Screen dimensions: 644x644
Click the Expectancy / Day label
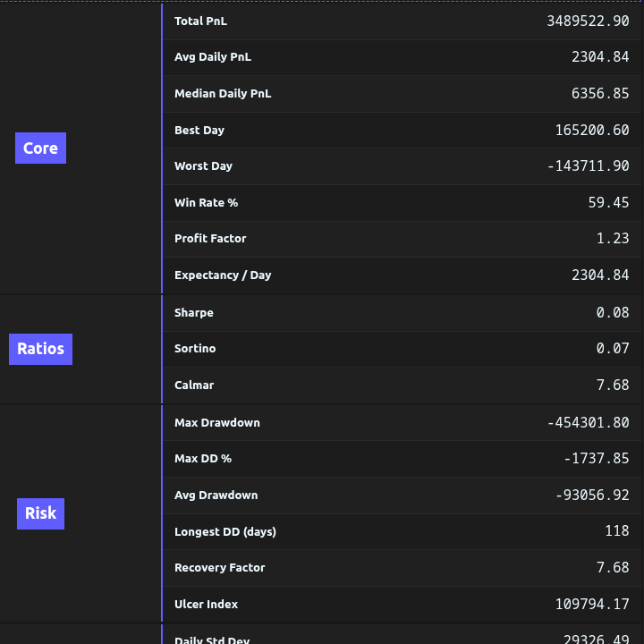tap(223, 275)
